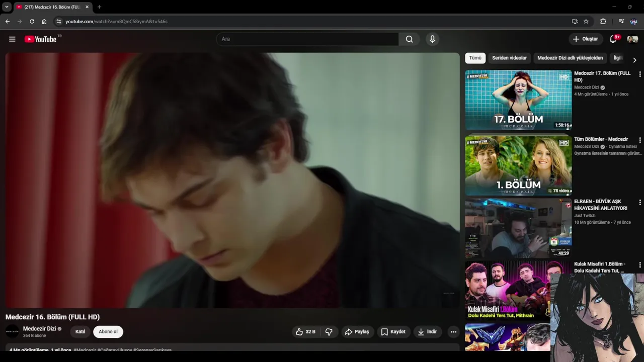The height and width of the screenshot is (362, 644).
Task: Click the YouTube search input field
Action: click(x=307, y=39)
